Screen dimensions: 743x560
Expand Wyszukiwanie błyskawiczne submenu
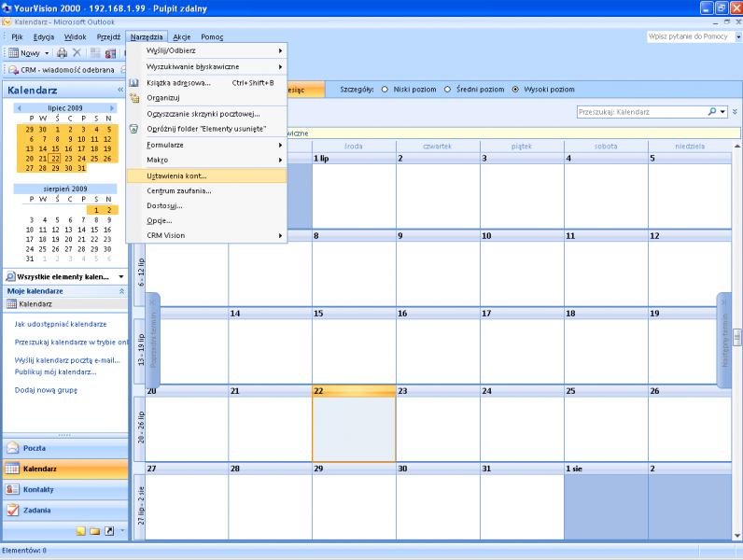(x=206, y=67)
